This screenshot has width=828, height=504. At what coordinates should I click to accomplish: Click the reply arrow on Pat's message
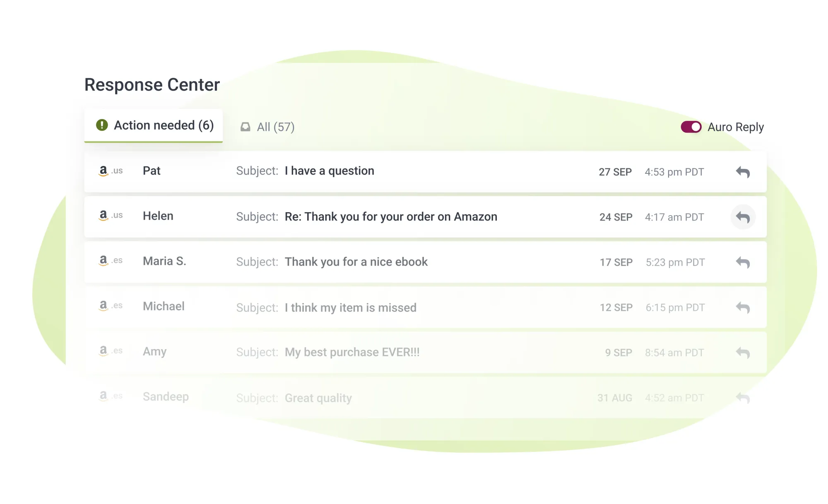point(743,172)
